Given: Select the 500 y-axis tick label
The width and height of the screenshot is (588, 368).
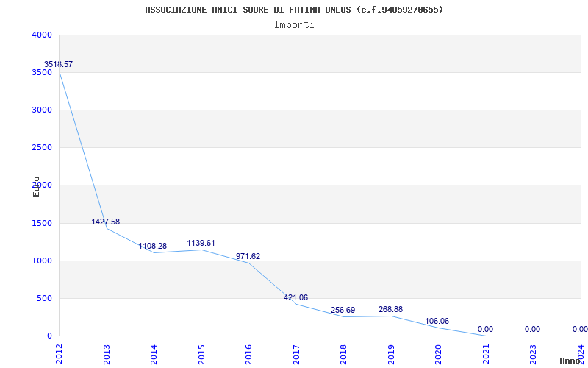Looking at the screenshot, I should click(44, 298).
